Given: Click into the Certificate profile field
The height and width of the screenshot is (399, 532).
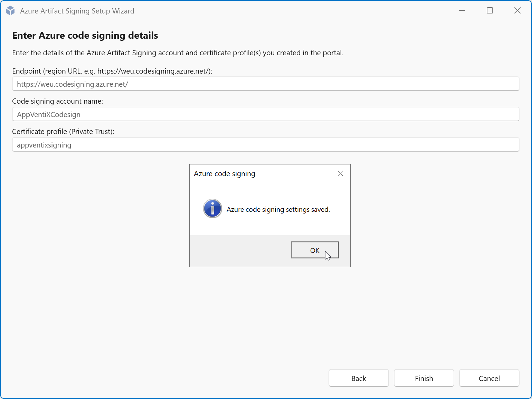Looking at the screenshot, I should [266, 145].
